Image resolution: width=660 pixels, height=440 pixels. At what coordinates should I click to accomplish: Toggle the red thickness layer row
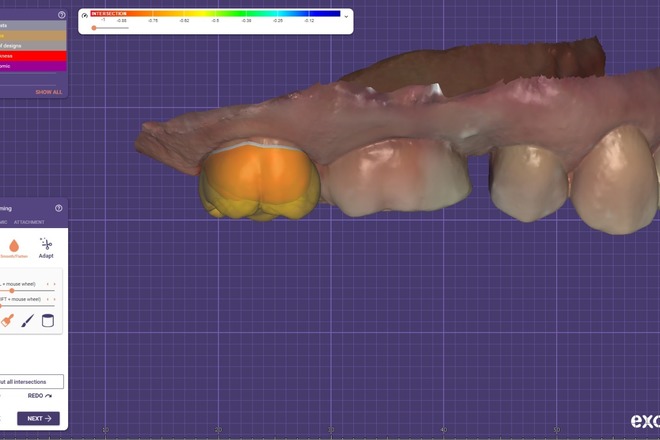pyautogui.click(x=32, y=56)
